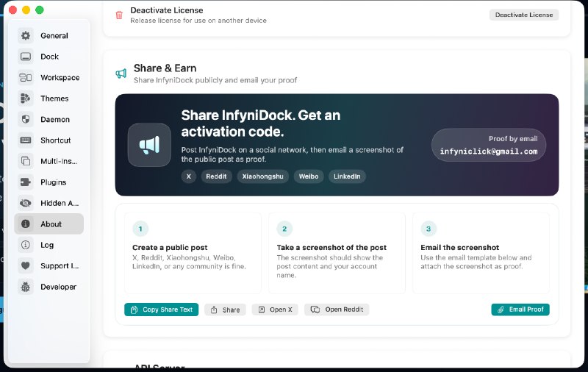Click the Deactivate License button
The height and width of the screenshot is (372, 588).
point(524,15)
